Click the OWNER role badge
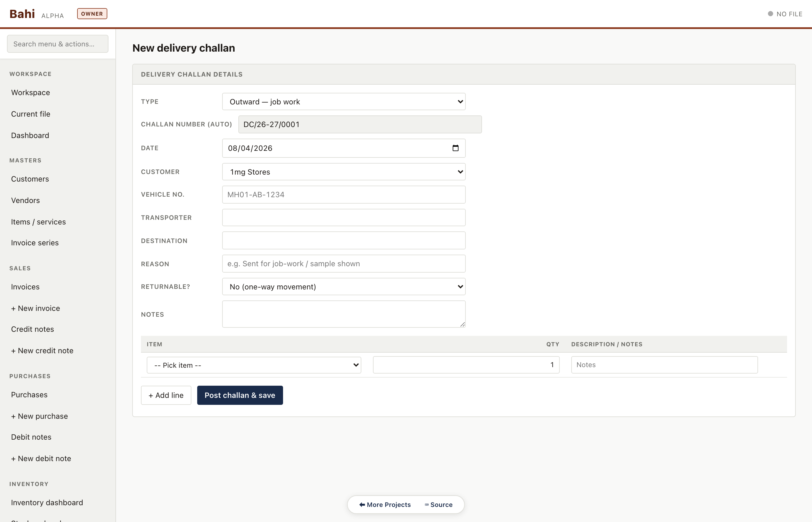Viewport: 812px width, 522px height. (92, 14)
